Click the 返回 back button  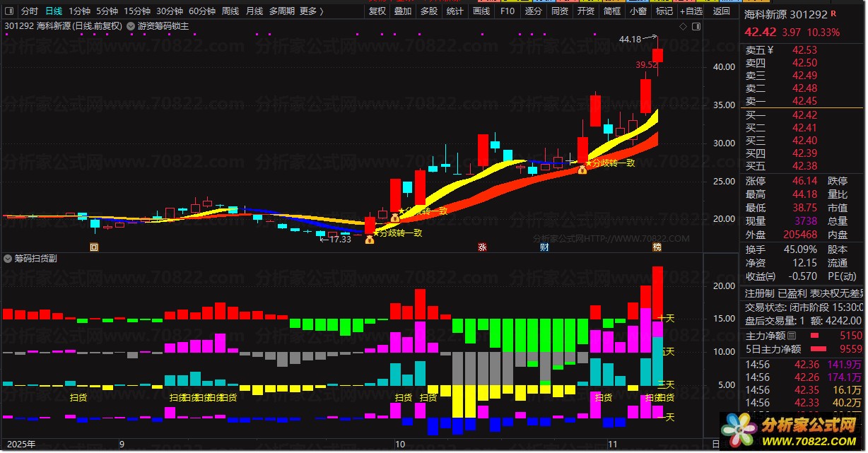(x=722, y=11)
